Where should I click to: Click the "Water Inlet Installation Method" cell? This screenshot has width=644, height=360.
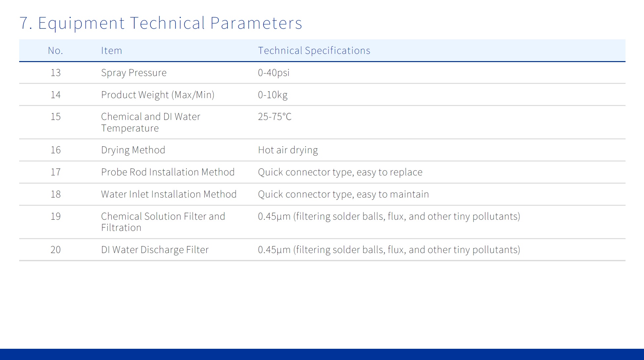[x=169, y=194]
